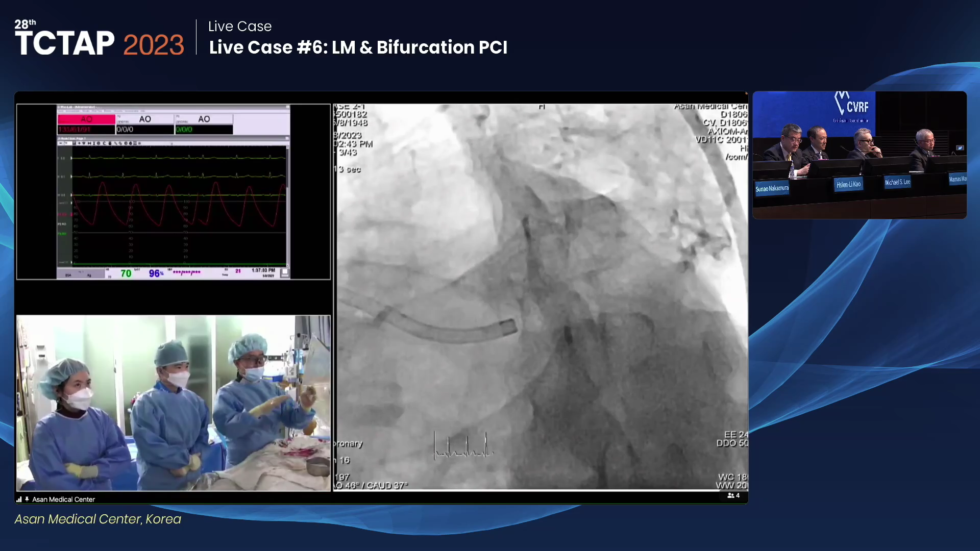This screenshot has height=551, width=980.
Task: Select the operating room camera video
Action: point(174,403)
